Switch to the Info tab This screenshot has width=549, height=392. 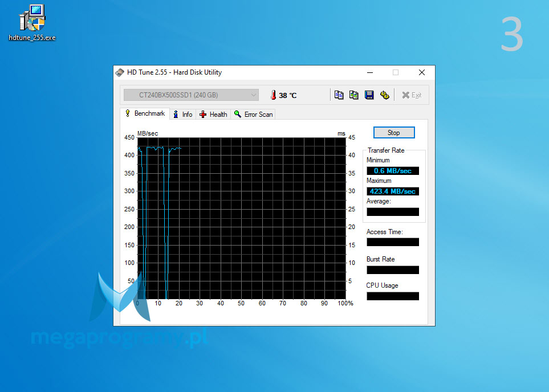pyautogui.click(x=183, y=115)
